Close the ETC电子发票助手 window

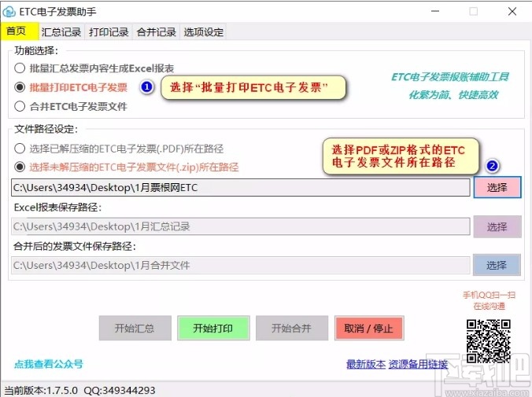coord(512,12)
